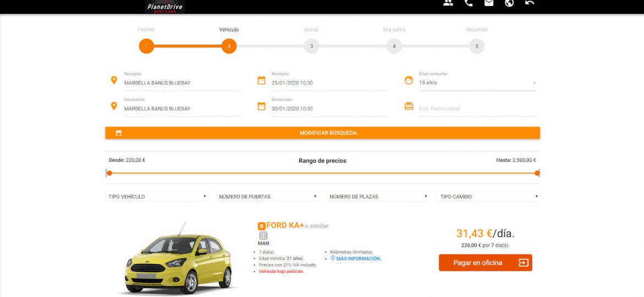Open the Más información link
Image resolution: width=644 pixels, height=297 pixels.
tap(358, 259)
